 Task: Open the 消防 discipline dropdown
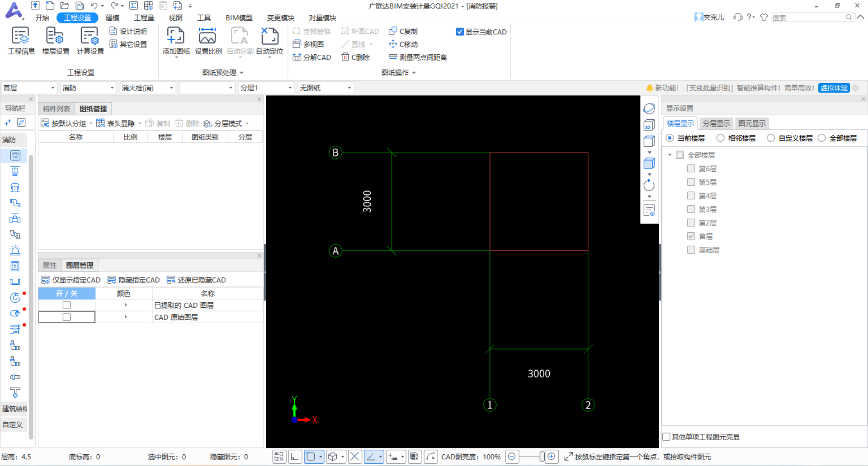pyautogui.click(x=88, y=88)
